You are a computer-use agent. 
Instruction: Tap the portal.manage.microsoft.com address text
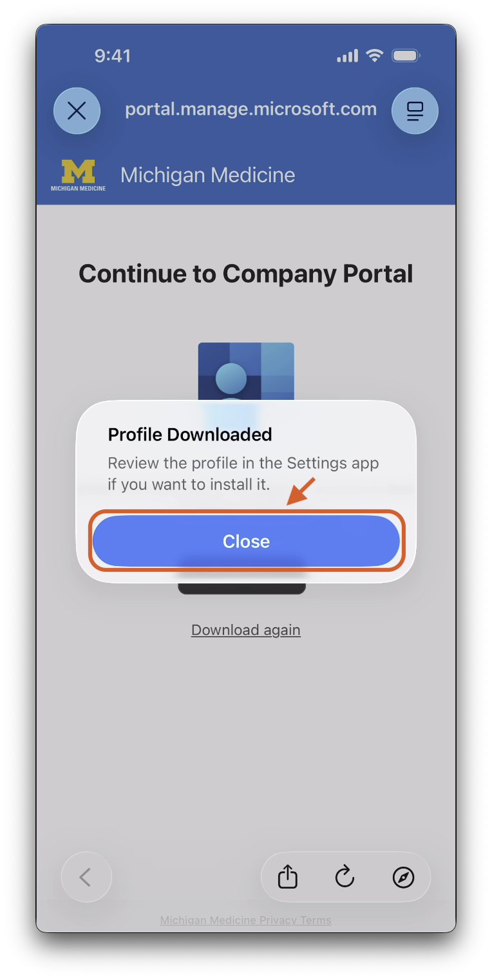tap(251, 109)
